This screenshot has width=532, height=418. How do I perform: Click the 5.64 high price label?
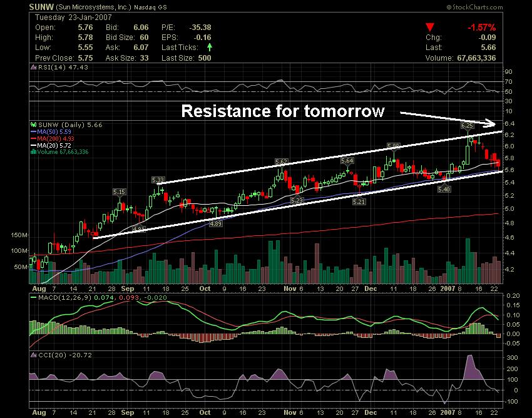point(347,160)
